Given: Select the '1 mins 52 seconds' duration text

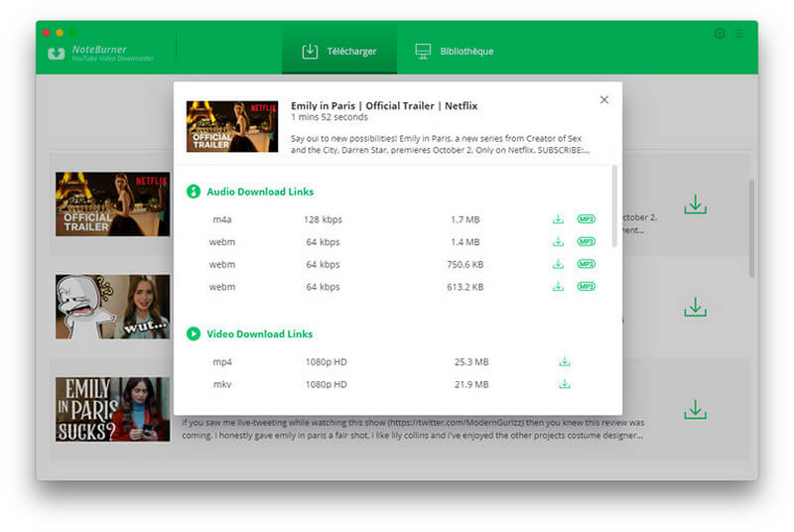Looking at the screenshot, I should pos(330,117).
